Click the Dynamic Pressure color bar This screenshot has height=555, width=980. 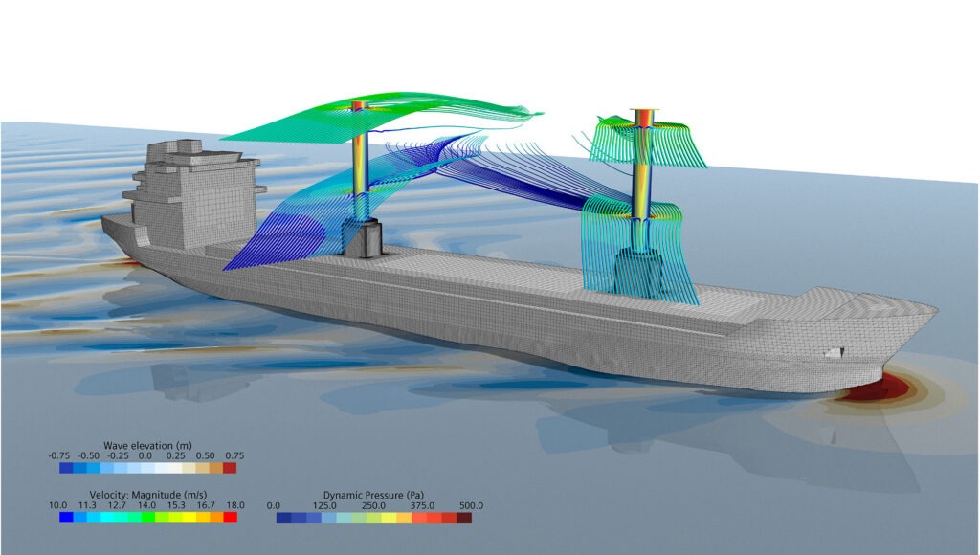click(x=374, y=518)
